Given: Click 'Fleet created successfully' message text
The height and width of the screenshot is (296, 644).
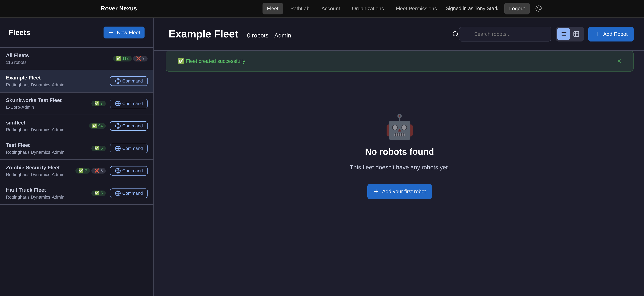Looking at the screenshot, I should click(215, 61).
